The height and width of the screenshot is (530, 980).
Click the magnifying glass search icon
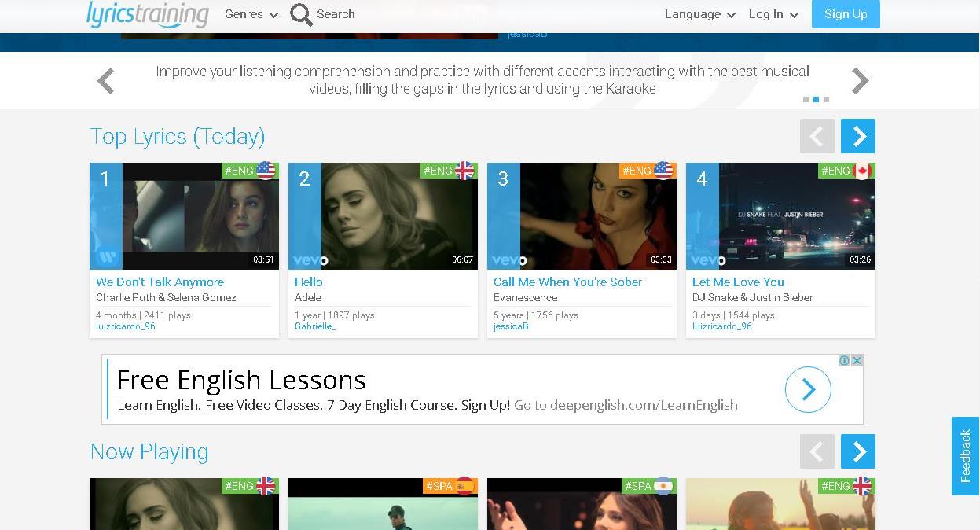pos(301,14)
